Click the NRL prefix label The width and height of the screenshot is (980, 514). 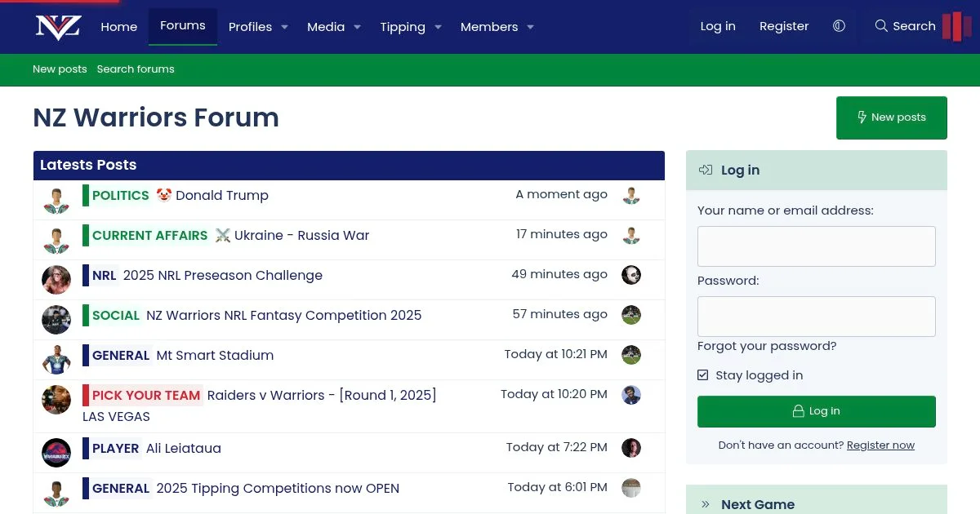pyautogui.click(x=100, y=275)
